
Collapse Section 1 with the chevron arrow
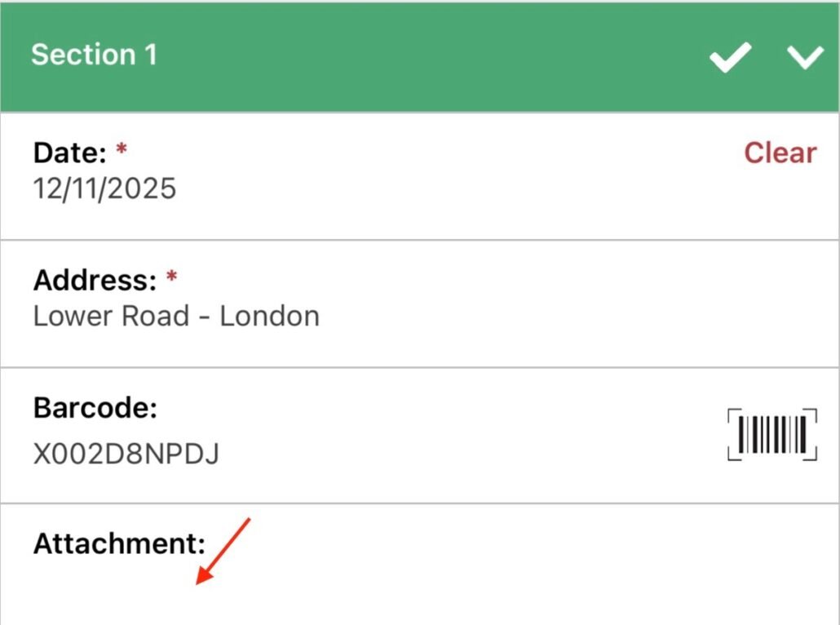click(x=805, y=57)
